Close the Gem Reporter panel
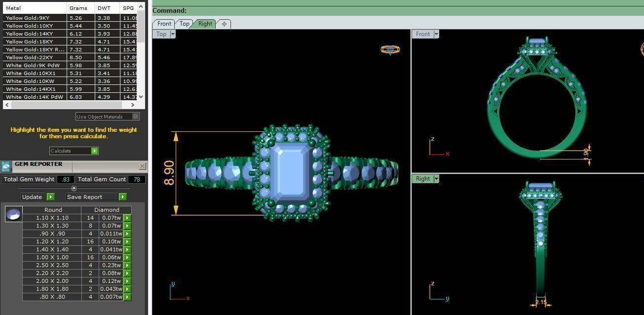644x315 pixels. 142,166
